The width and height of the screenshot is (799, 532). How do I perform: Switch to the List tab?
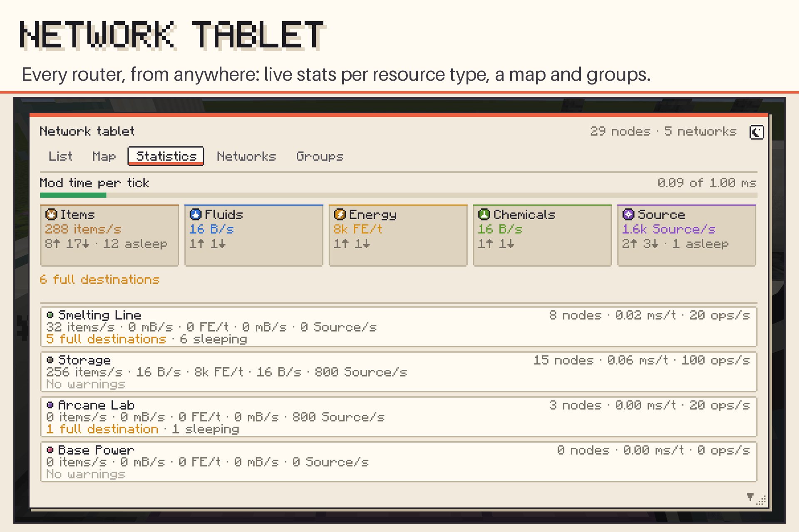click(60, 156)
